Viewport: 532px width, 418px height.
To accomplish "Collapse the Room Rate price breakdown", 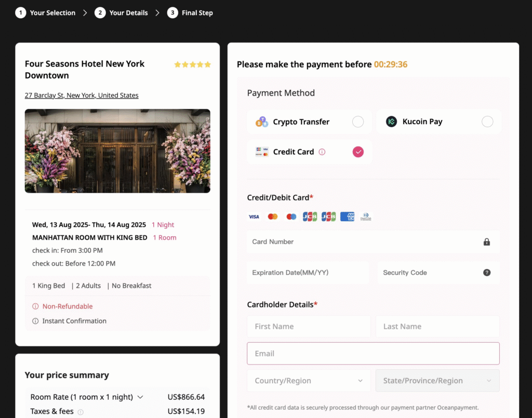I will pos(140,397).
